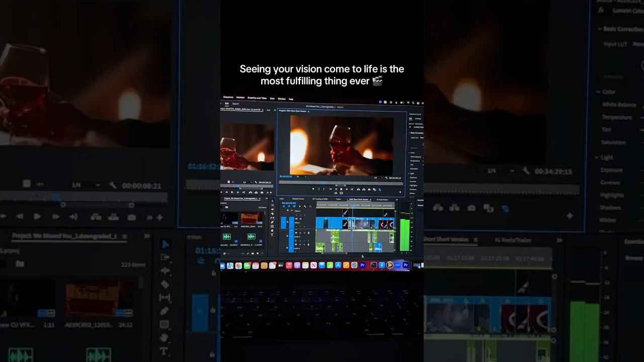Open the Graphics and Titles menu
The image size is (644, 362).
[x=257, y=98]
